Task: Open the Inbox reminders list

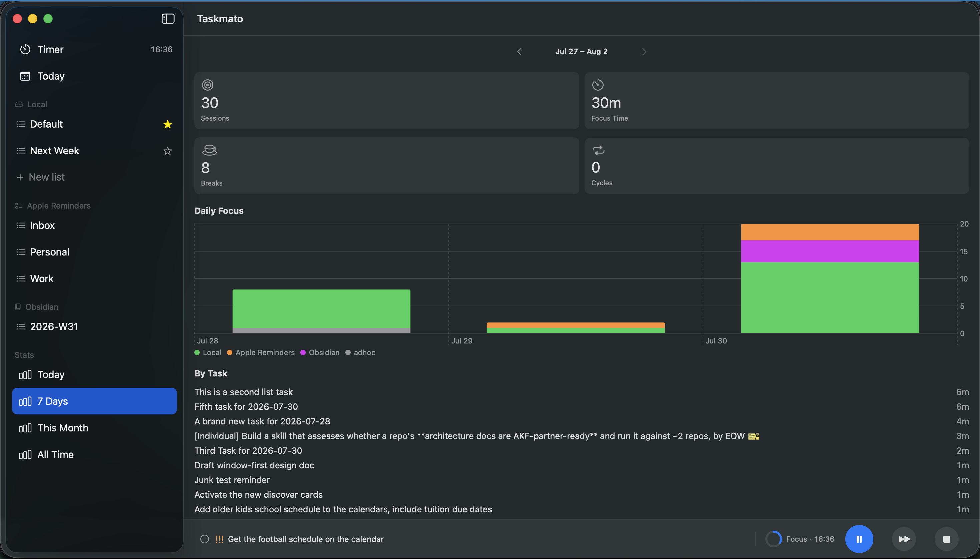Action: (95, 226)
